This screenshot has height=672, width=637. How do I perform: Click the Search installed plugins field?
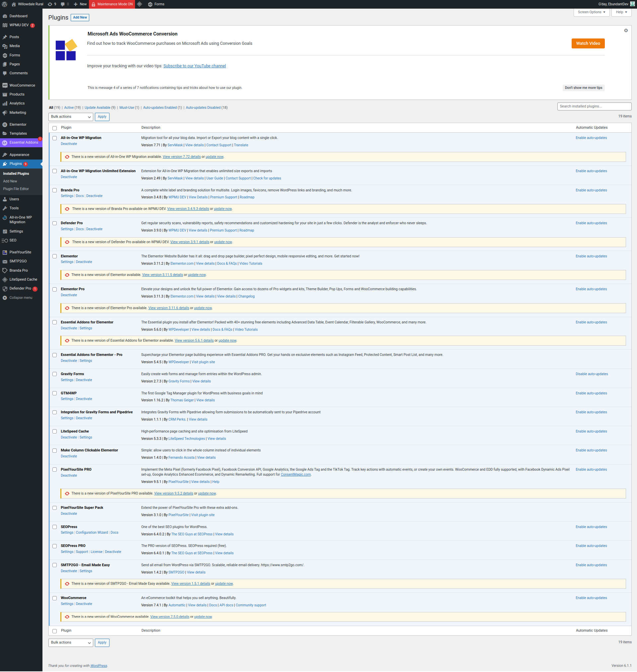594,106
